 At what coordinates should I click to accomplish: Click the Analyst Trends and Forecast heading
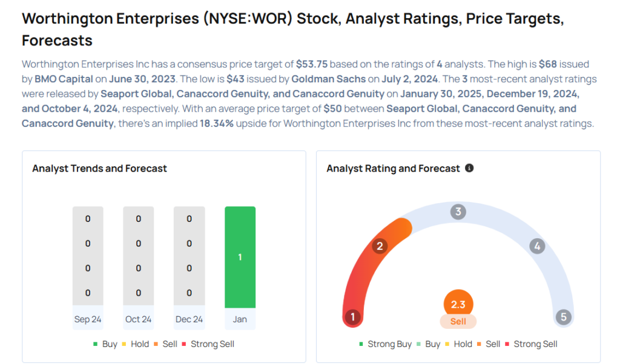click(x=99, y=168)
